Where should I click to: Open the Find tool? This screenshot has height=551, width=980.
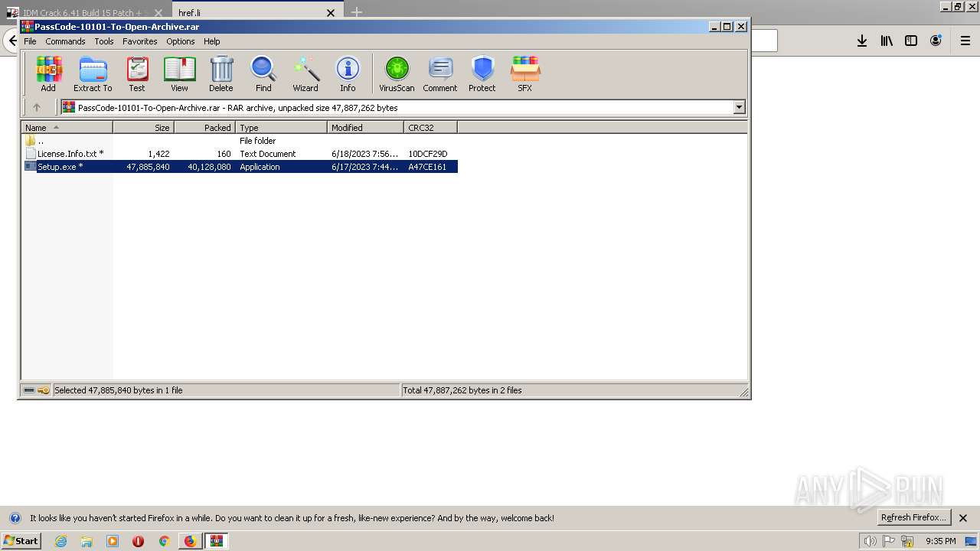263,74
